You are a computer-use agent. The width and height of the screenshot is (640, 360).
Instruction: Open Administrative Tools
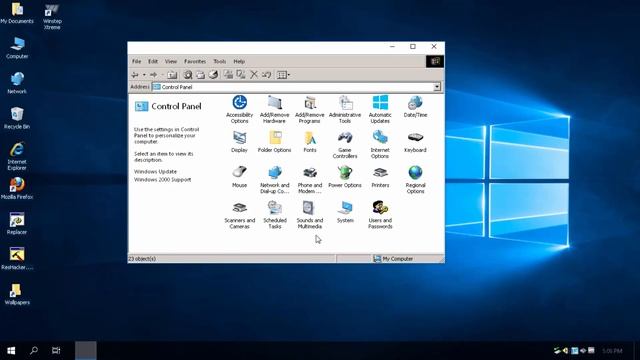(x=345, y=109)
